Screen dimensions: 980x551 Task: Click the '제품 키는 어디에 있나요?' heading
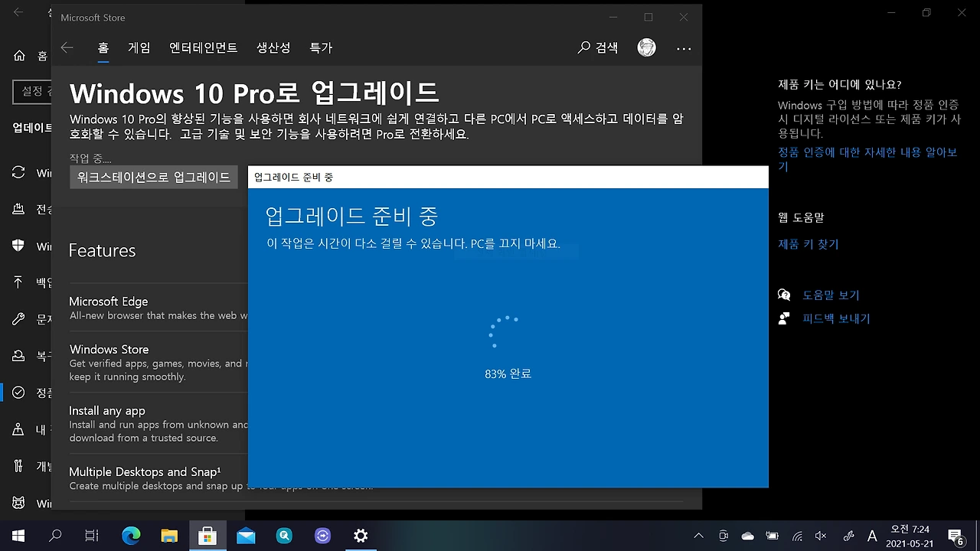pyautogui.click(x=839, y=84)
